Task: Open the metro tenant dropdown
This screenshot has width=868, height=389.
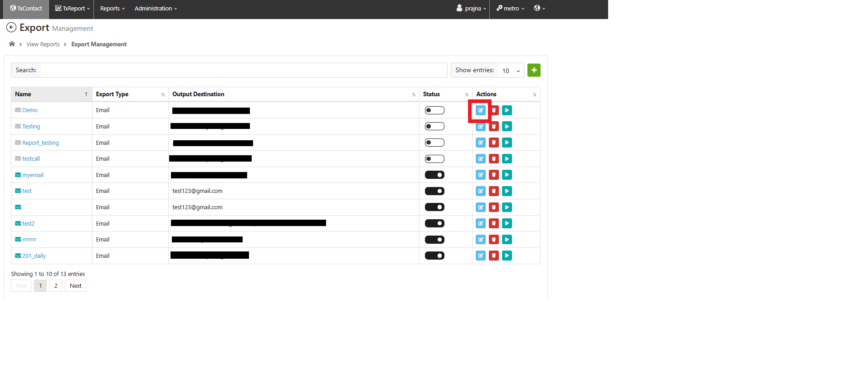Action: point(511,9)
